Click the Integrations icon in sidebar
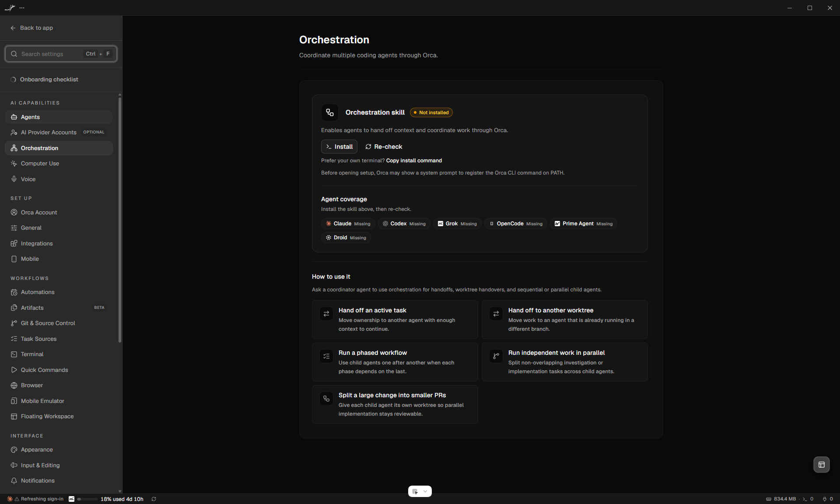 coord(14,244)
